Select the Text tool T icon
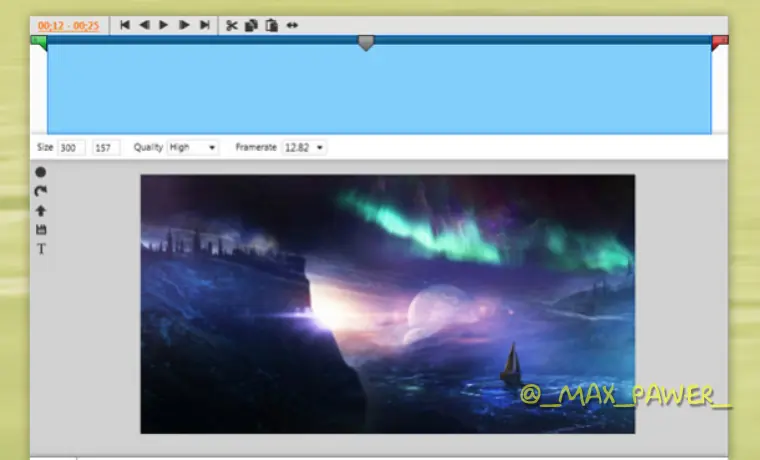The image size is (760, 460). (x=41, y=249)
